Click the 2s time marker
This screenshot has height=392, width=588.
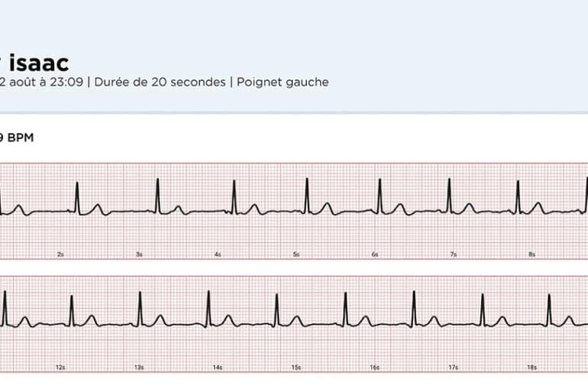coord(60,254)
